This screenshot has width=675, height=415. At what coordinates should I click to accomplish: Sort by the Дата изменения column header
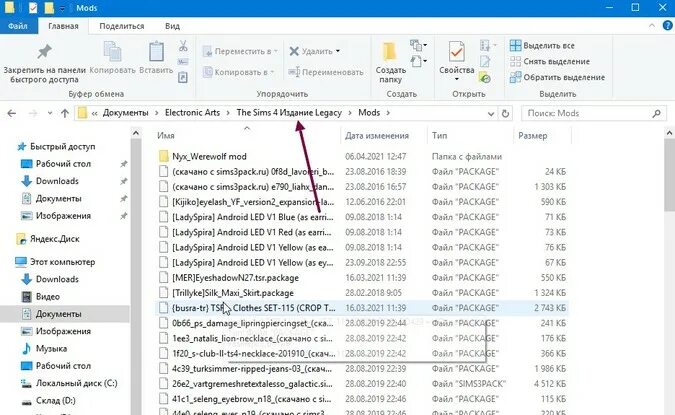point(377,136)
